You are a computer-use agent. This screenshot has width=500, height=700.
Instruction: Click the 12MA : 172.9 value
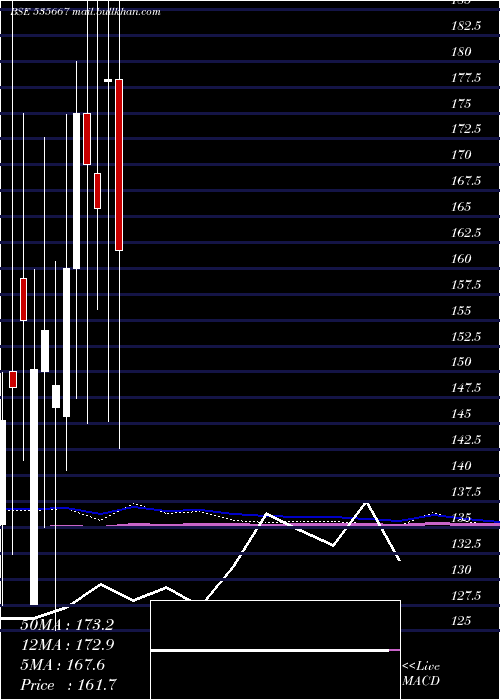click(67, 645)
